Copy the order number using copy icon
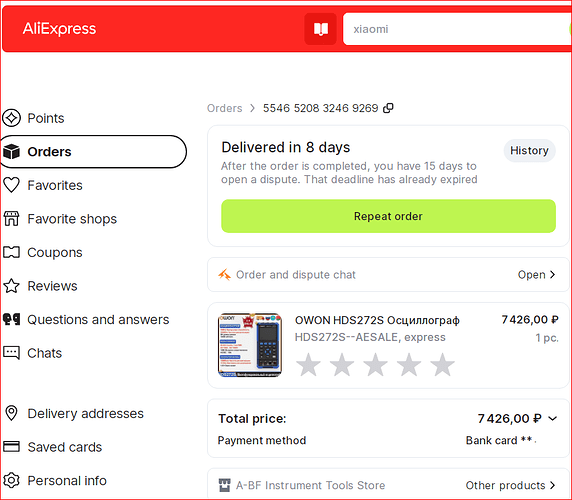 coord(388,108)
